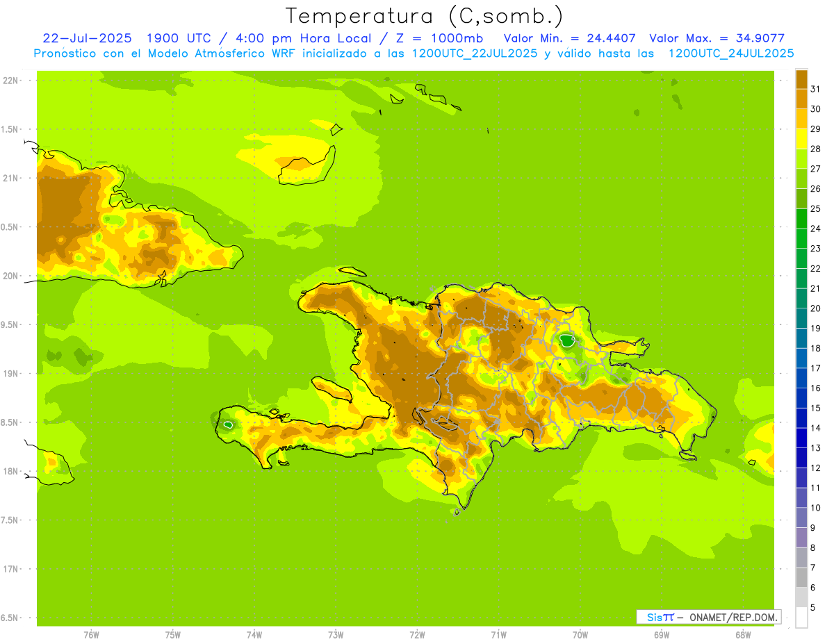834x644 pixels.
Task: Click the legend color band between 30 and 31
Action: click(801, 99)
